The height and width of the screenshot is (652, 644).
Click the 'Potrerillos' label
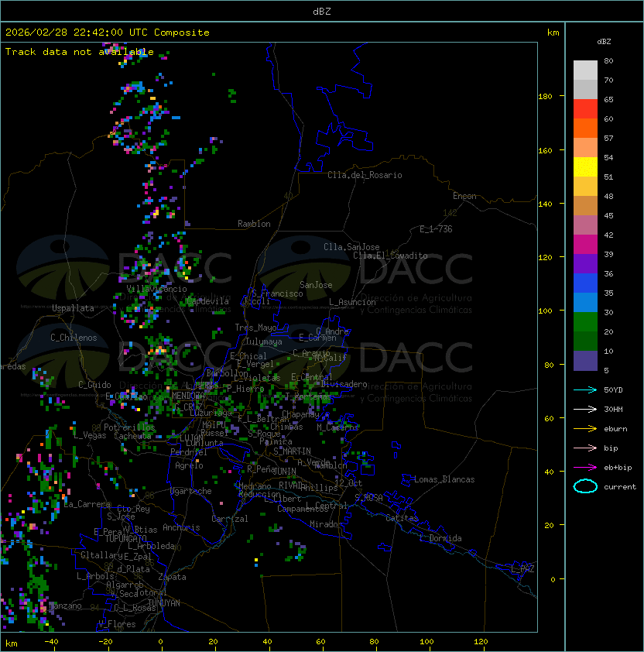click(x=129, y=427)
